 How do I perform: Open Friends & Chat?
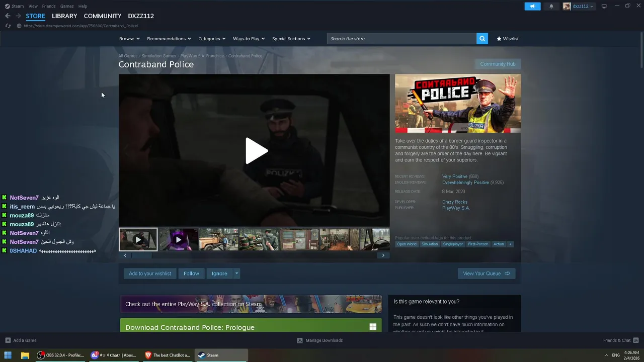[x=620, y=340]
